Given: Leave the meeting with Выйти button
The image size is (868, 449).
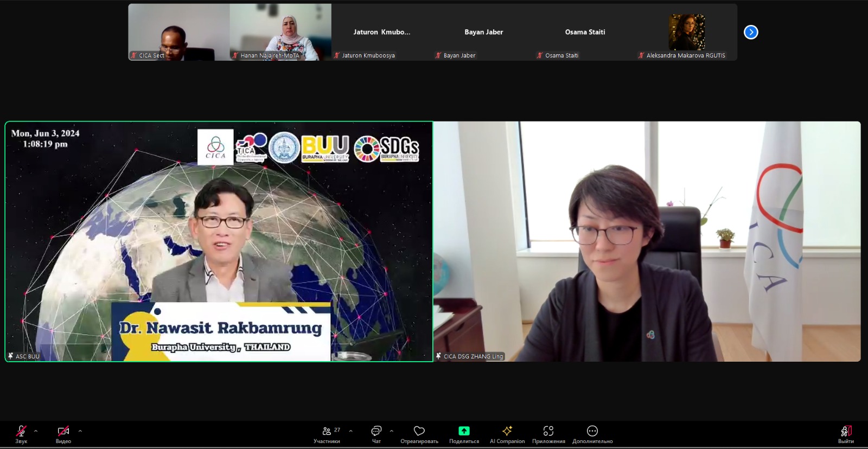Looking at the screenshot, I should pos(846,433).
